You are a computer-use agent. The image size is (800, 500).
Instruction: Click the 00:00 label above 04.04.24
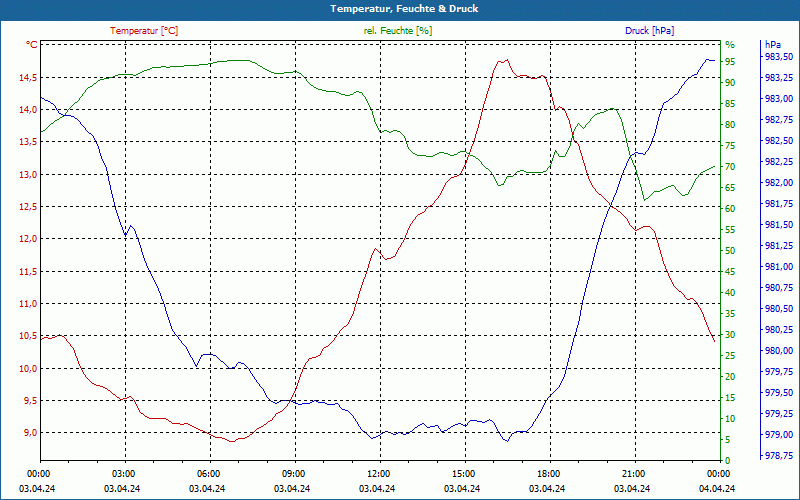coord(717,474)
